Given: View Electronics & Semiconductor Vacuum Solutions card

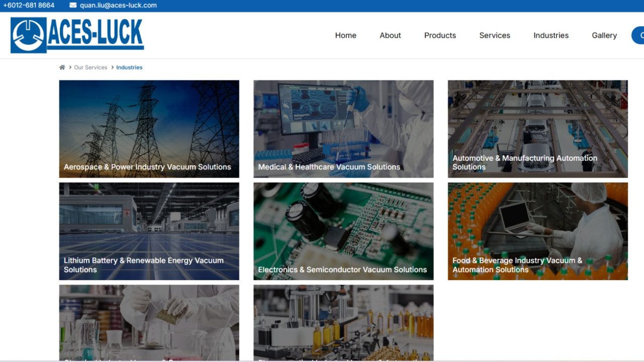Looking at the screenshot, I should click(343, 231).
